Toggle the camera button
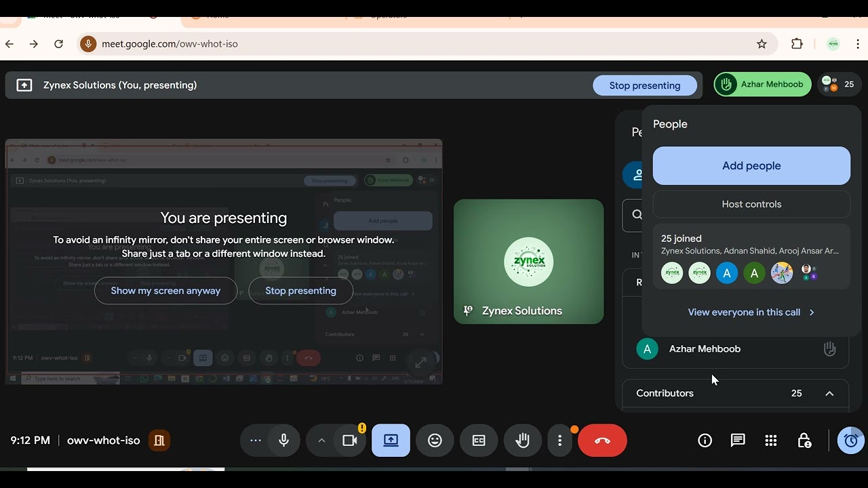The height and width of the screenshot is (488, 868). [x=350, y=441]
